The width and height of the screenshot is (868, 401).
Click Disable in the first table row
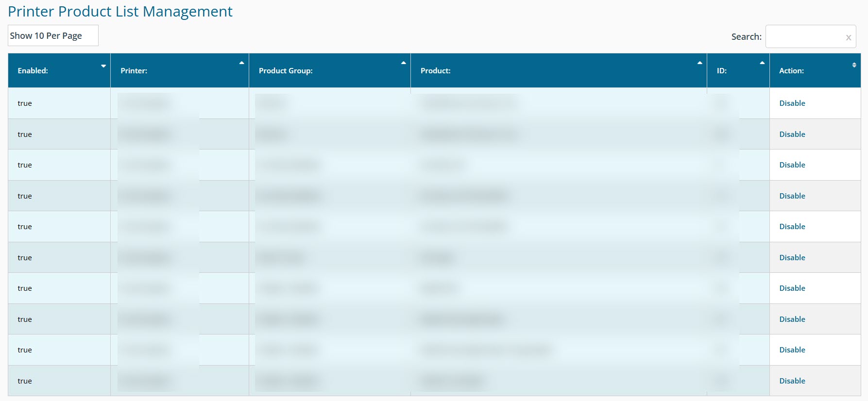[x=792, y=103]
